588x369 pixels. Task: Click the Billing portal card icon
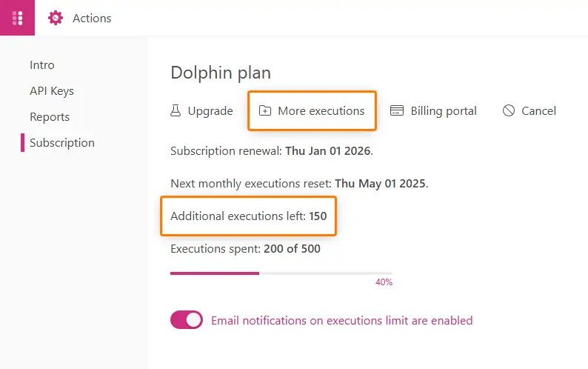pos(397,110)
